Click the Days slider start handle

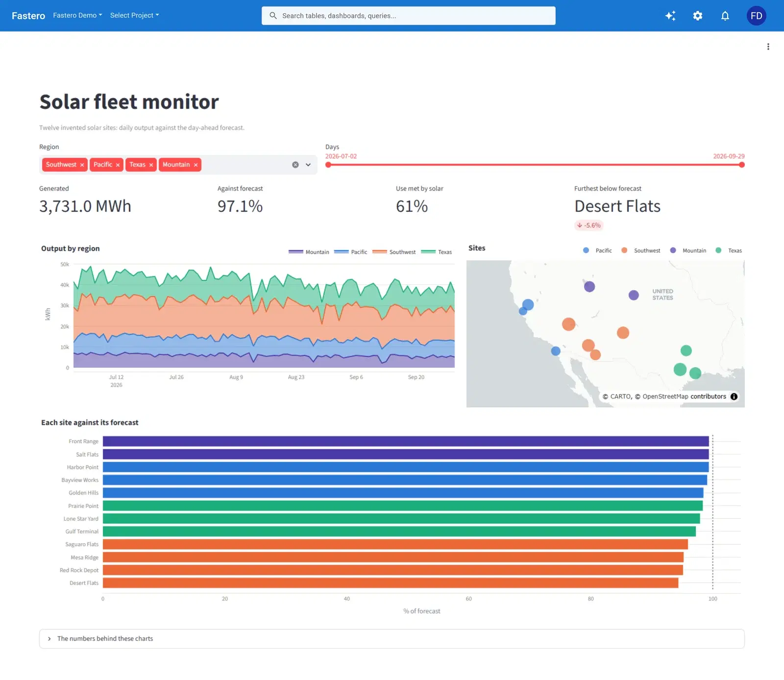(328, 165)
